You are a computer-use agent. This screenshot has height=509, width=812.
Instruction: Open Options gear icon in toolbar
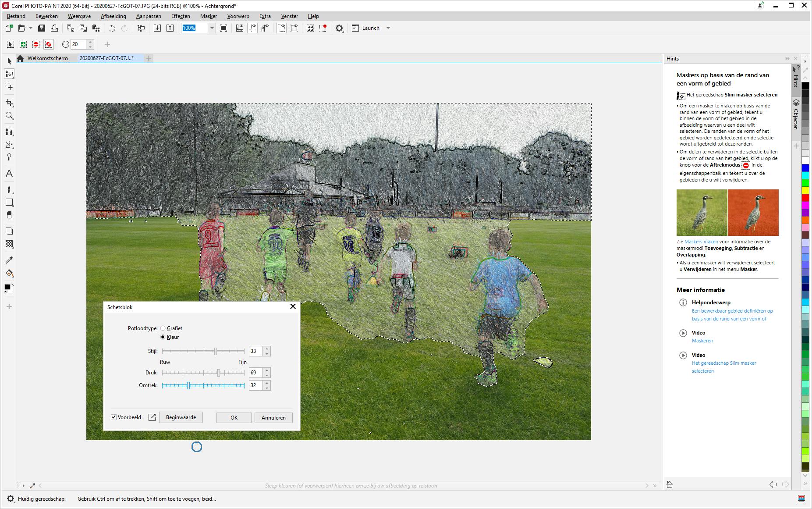coord(339,28)
